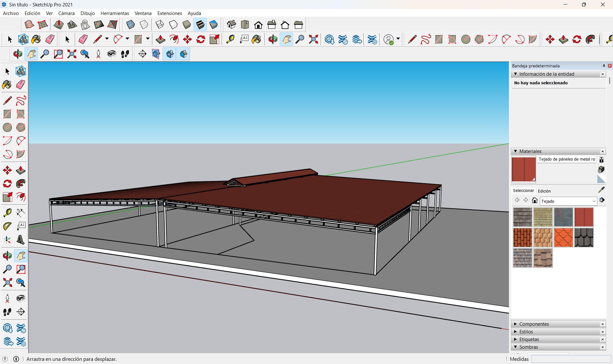Switch to the Edición tab in Materiales
Screen dimensions: 613x364
pyautogui.click(x=544, y=191)
